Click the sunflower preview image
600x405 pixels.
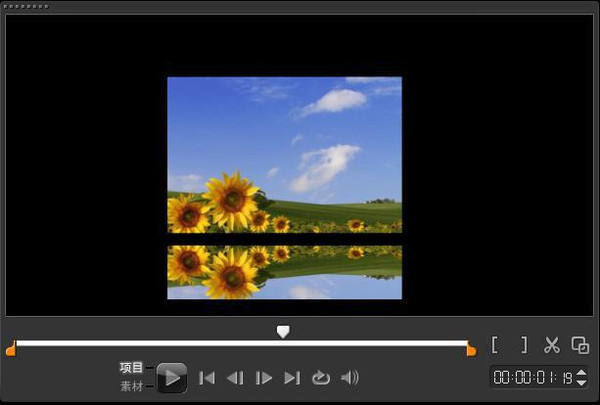click(x=285, y=188)
